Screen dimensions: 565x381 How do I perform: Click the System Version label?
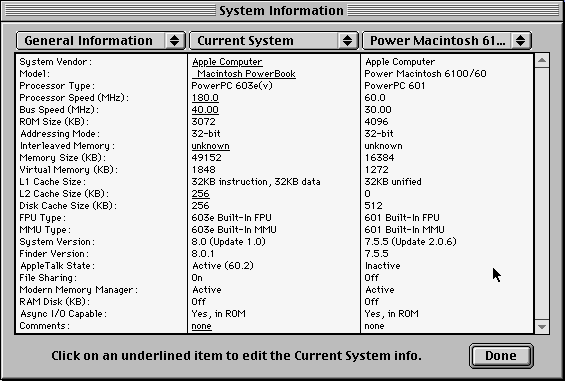tap(57, 242)
